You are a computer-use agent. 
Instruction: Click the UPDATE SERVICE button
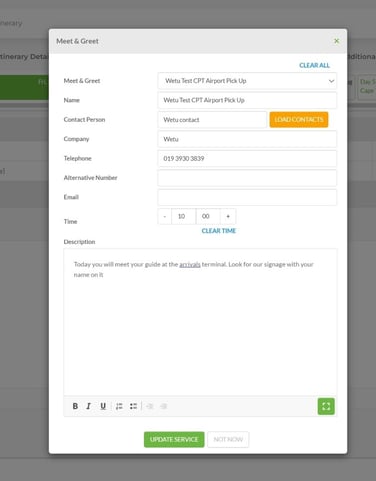tap(174, 439)
